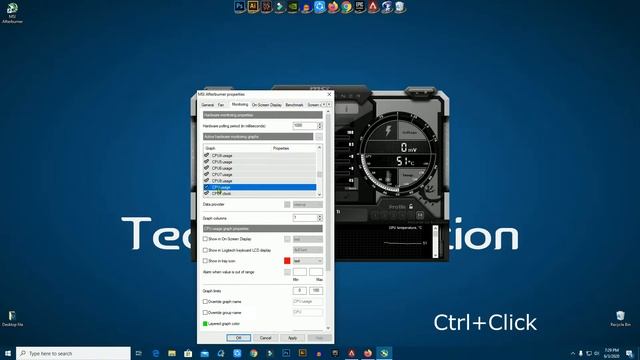
Task: Click the graph limits maximum field showing 100
Action: pos(316,291)
